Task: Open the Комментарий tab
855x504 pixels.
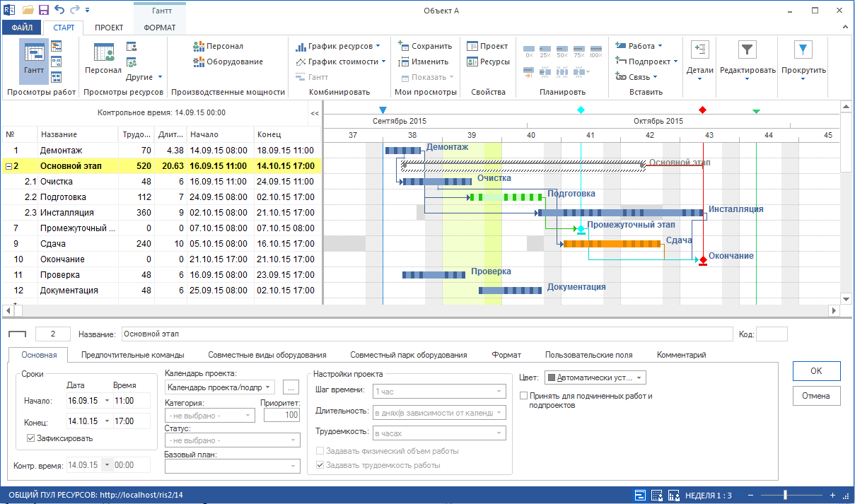Action: [x=681, y=355]
